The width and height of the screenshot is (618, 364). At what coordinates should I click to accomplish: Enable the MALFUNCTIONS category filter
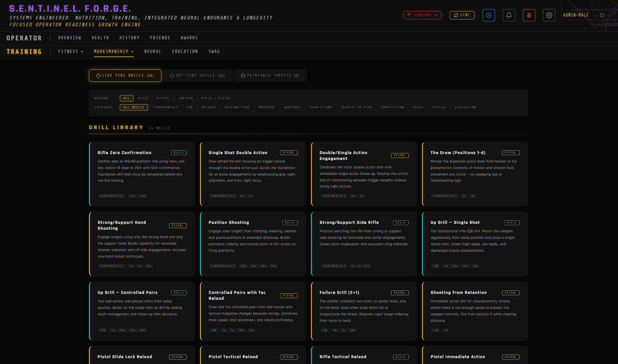pyautogui.click(x=237, y=107)
